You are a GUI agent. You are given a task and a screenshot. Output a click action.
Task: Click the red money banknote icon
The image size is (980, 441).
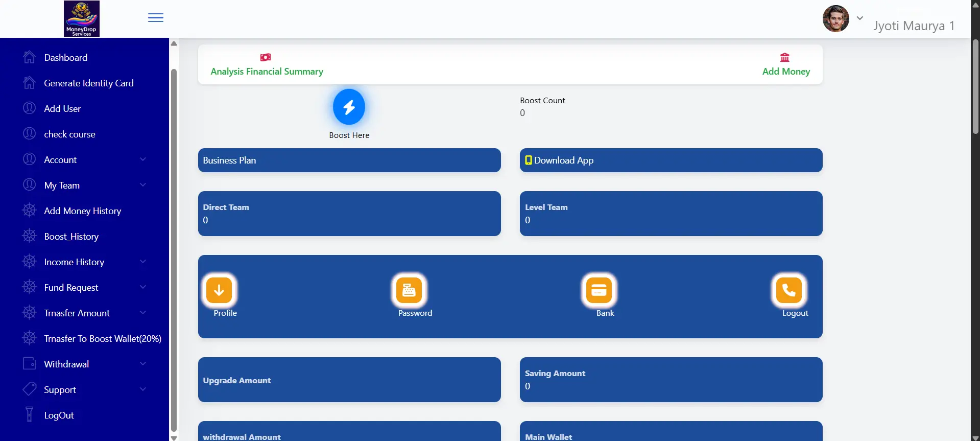point(266,57)
